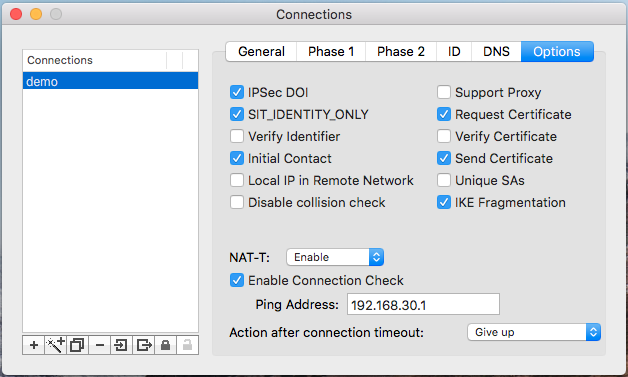The image size is (628, 377).
Task: Click the Connections column header
Action: click(x=95, y=60)
